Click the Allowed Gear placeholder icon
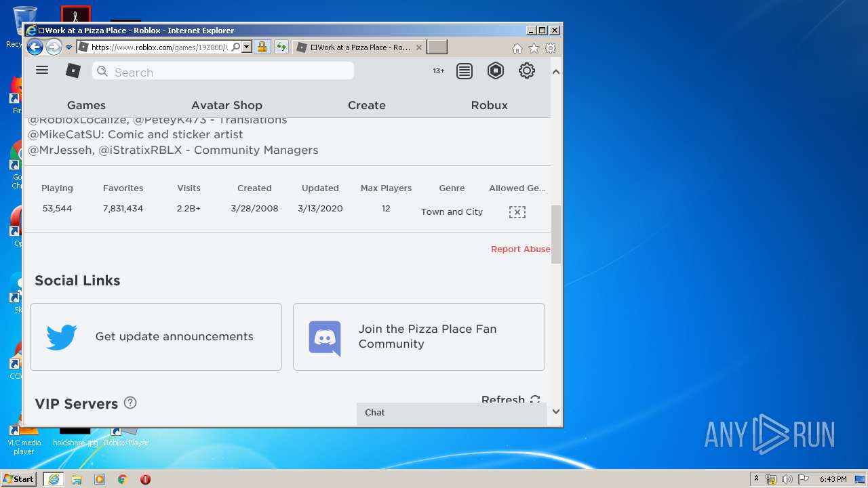The width and height of the screenshot is (868, 488). click(x=517, y=212)
